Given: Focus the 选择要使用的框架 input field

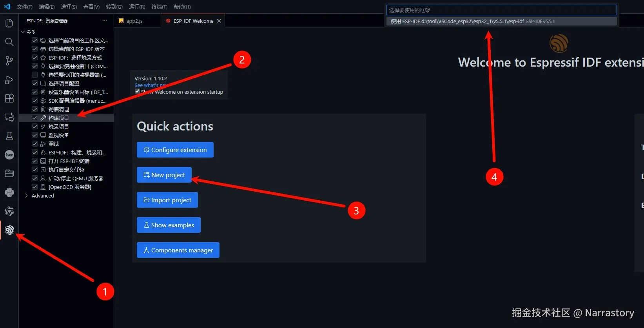Looking at the screenshot, I should pyautogui.click(x=501, y=10).
